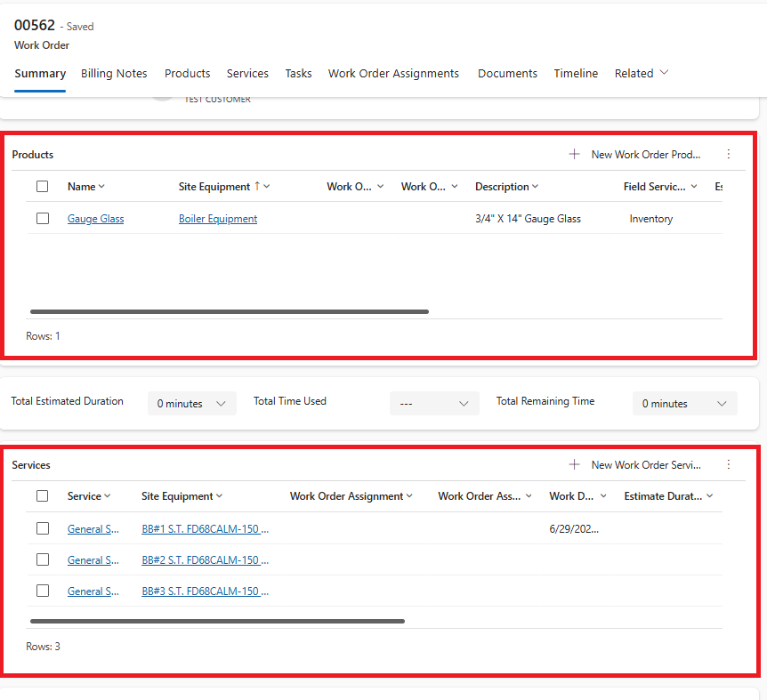Click Products grid horizontal scrollbar
Viewport: 767px width, 700px height.
click(230, 311)
